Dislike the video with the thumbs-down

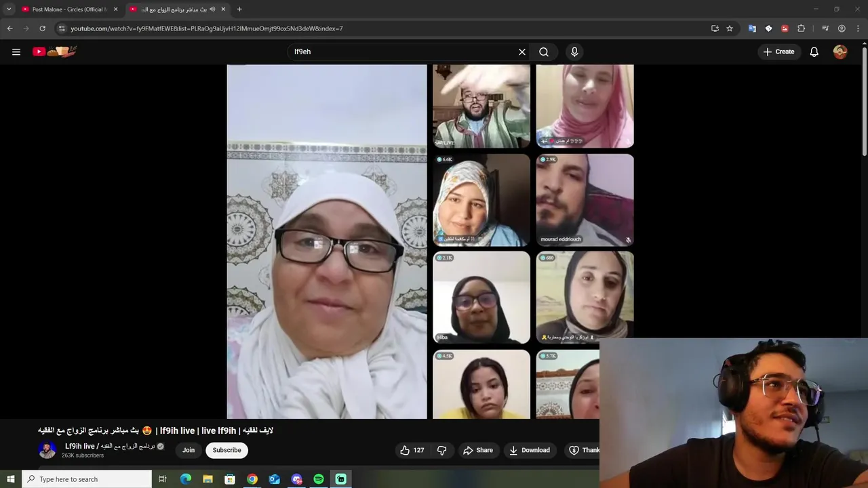pos(441,450)
